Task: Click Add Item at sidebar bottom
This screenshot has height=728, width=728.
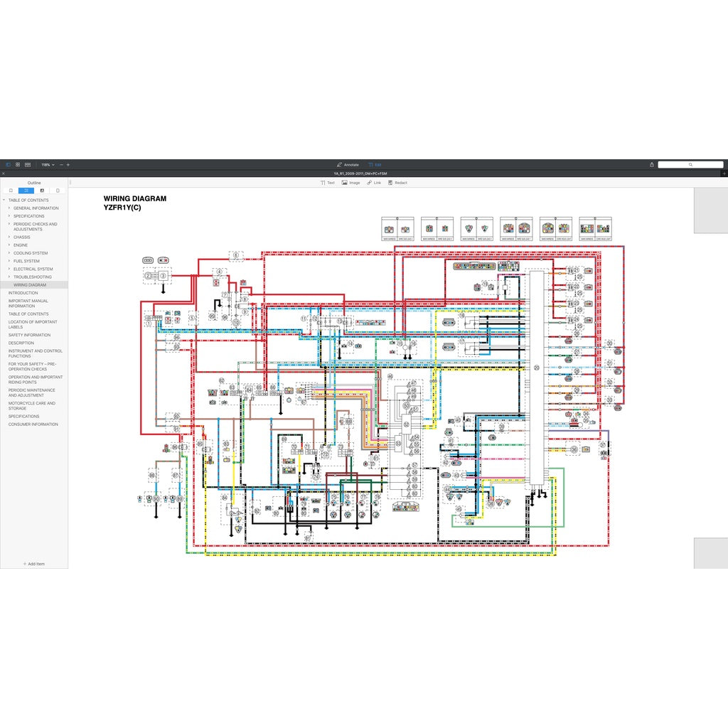Action: click(x=33, y=564)
